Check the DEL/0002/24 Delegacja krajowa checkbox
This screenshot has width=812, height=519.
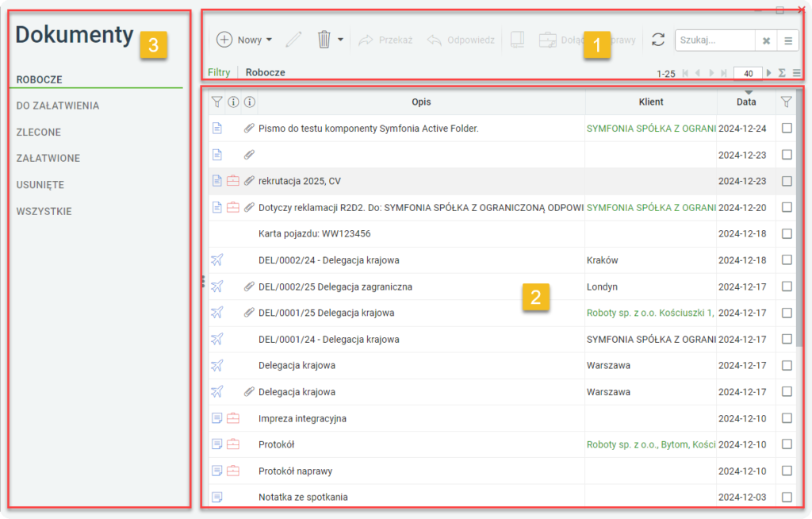coord(787,259)
